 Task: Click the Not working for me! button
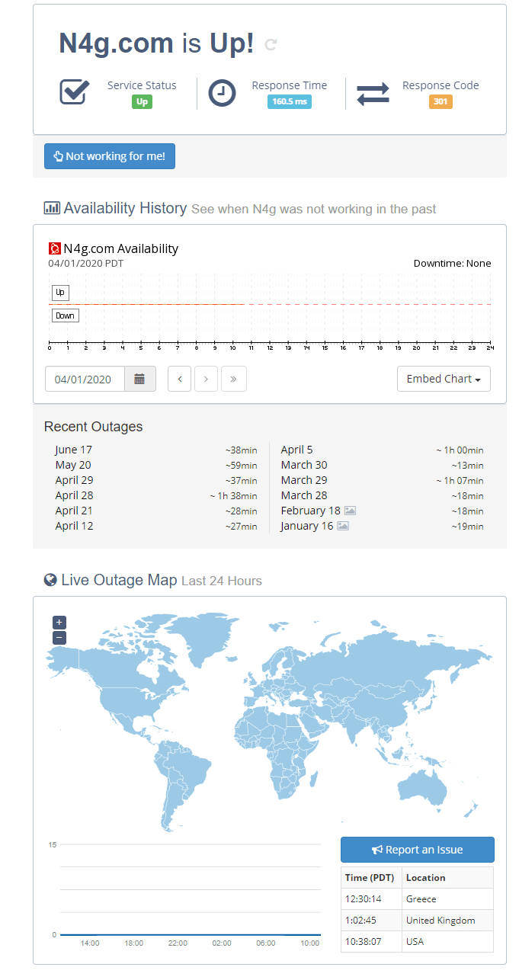click(x=110, y=156)
